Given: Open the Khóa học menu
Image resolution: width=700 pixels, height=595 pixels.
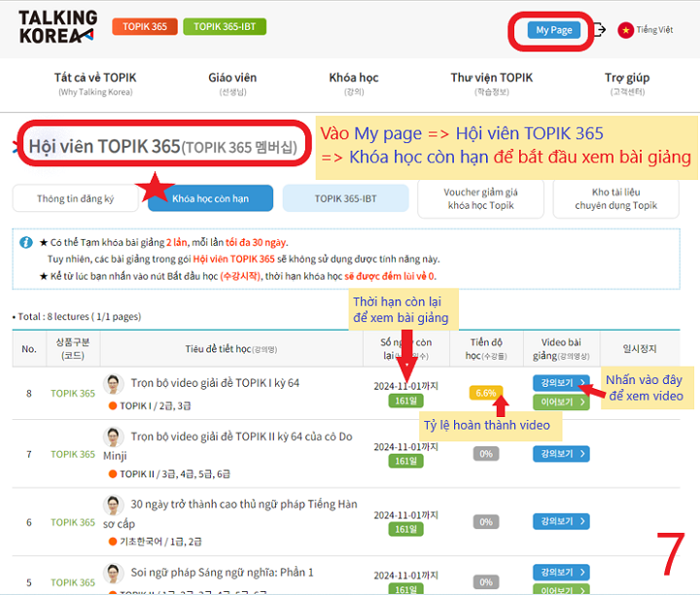Looking at the screenshot, I should tap(354, 84).
